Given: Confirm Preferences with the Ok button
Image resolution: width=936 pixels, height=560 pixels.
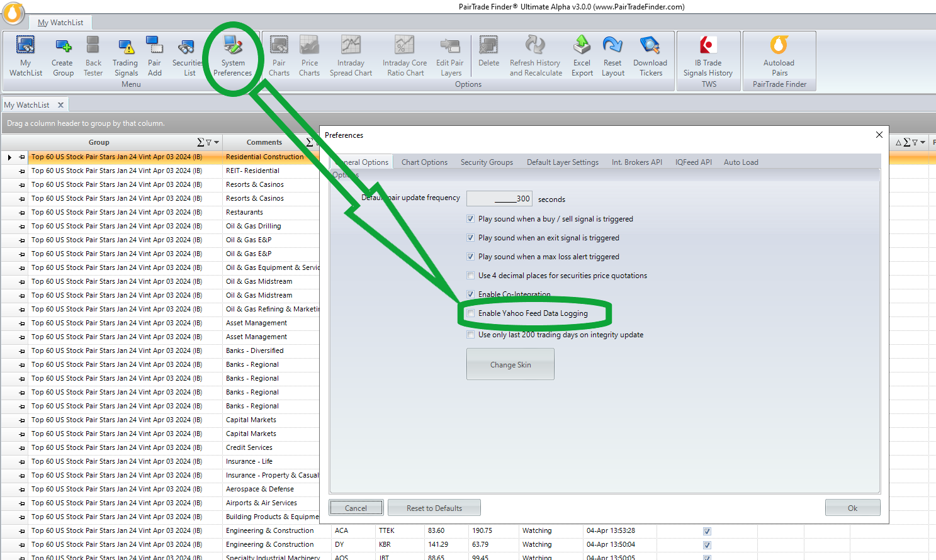Looking at the screenshot, I should coord(852,508).
